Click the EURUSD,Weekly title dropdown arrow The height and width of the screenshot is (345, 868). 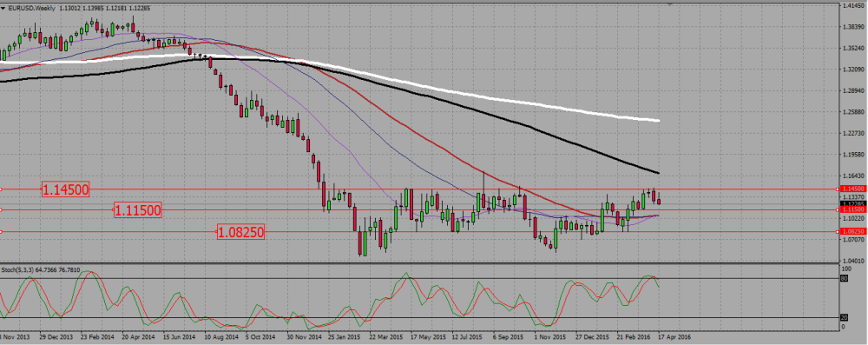(x=3, y=8)
